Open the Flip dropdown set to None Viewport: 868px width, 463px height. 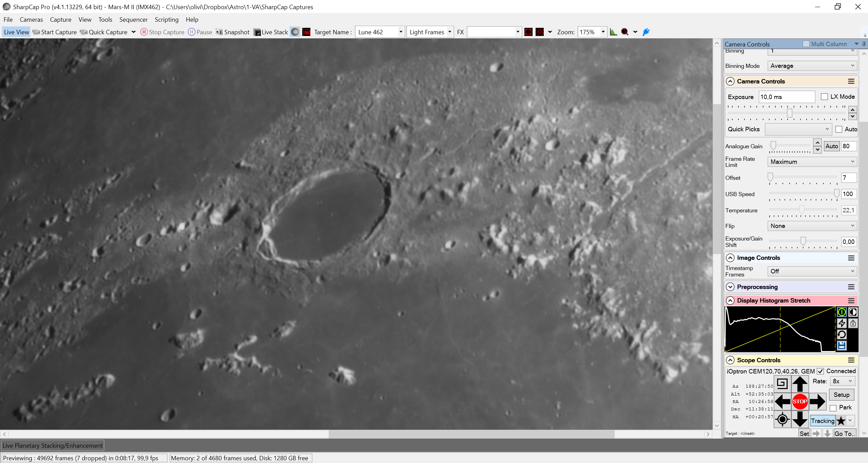click(812, 226)
